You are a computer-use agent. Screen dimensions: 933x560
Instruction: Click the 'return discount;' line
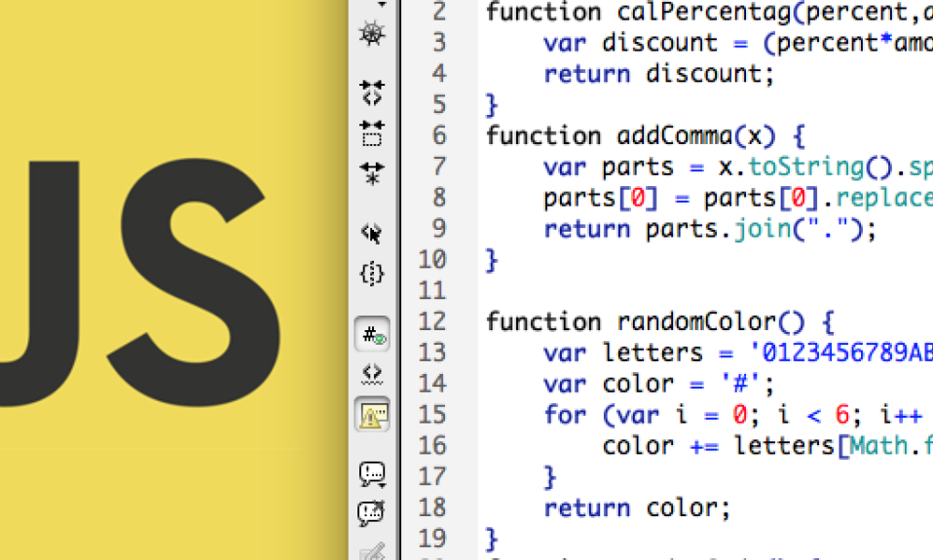pyautogui.click(x=659, y=74)
